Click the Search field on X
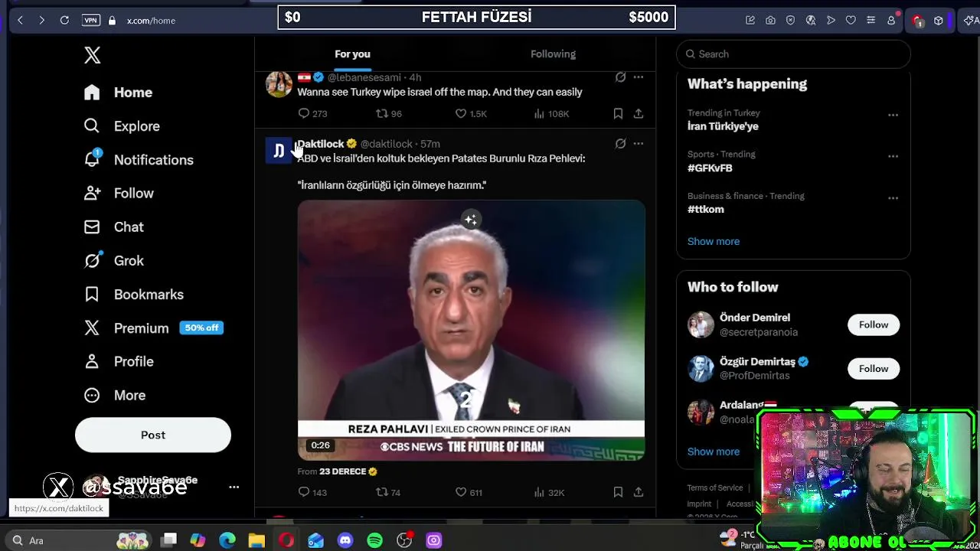 pyautogui.click(x=793, y=54)
